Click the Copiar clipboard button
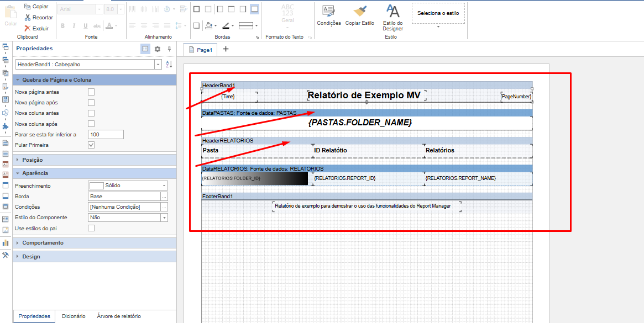The image size is (644, 323). [36, 7]
